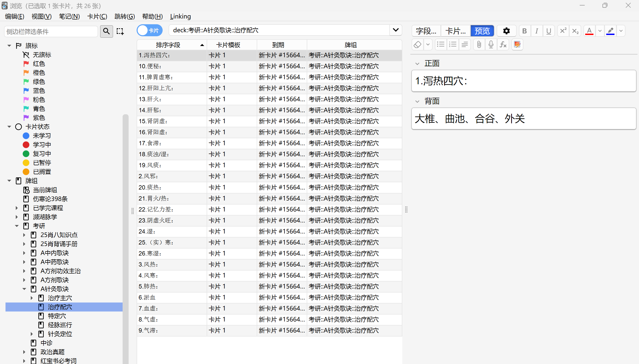
Task: Click into the 正面 field text
Action: pyautogui.click(x=524, y=81)
